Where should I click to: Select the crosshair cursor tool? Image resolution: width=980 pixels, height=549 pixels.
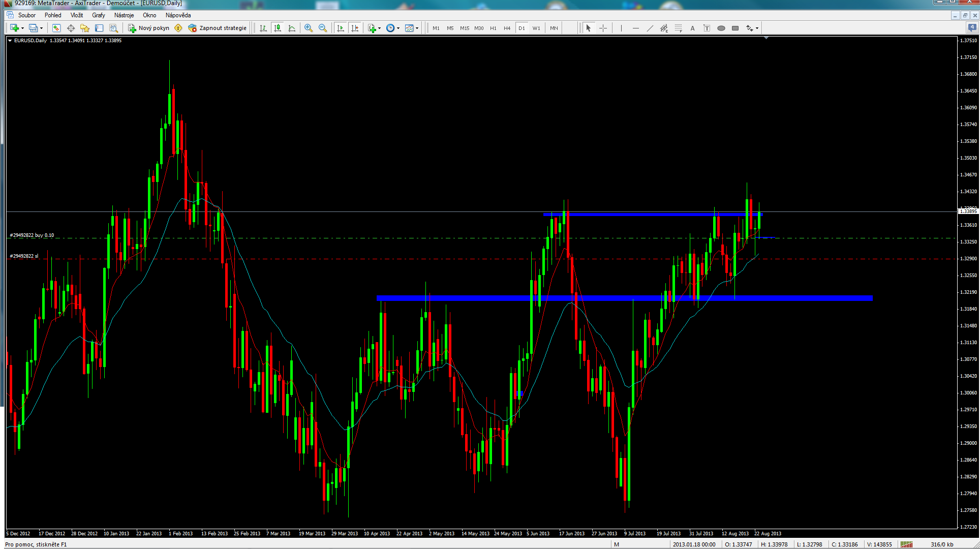coord(603,28)
